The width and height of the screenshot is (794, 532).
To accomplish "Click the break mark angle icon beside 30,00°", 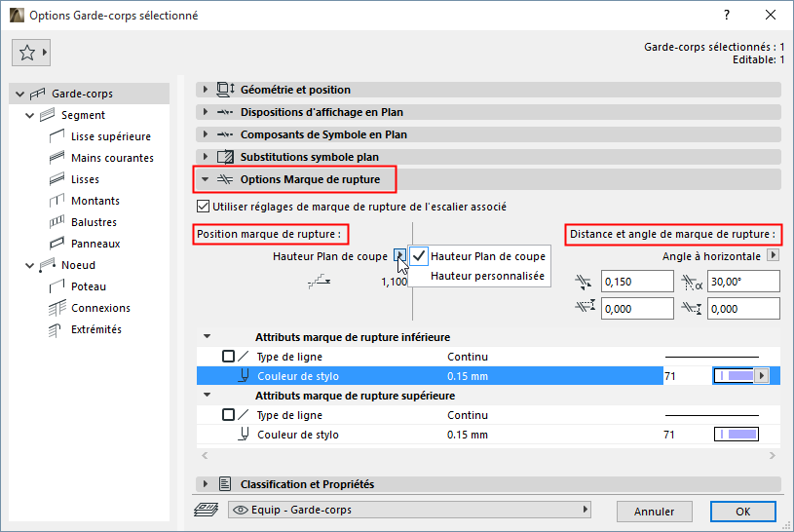I will coord(692,283).
